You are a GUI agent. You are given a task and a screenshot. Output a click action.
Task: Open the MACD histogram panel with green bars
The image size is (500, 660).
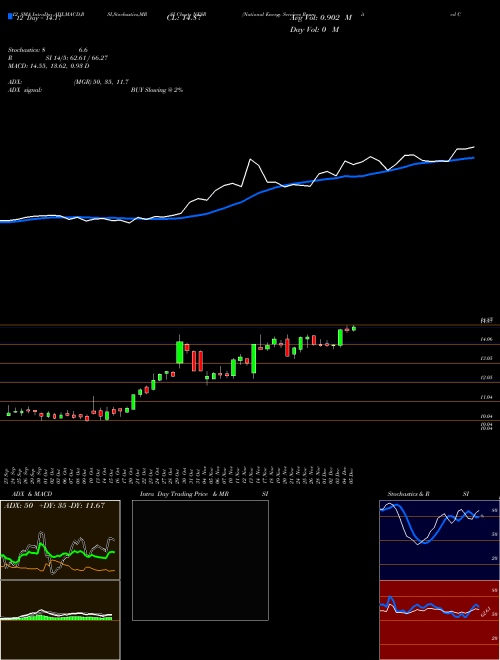(60, 620)
